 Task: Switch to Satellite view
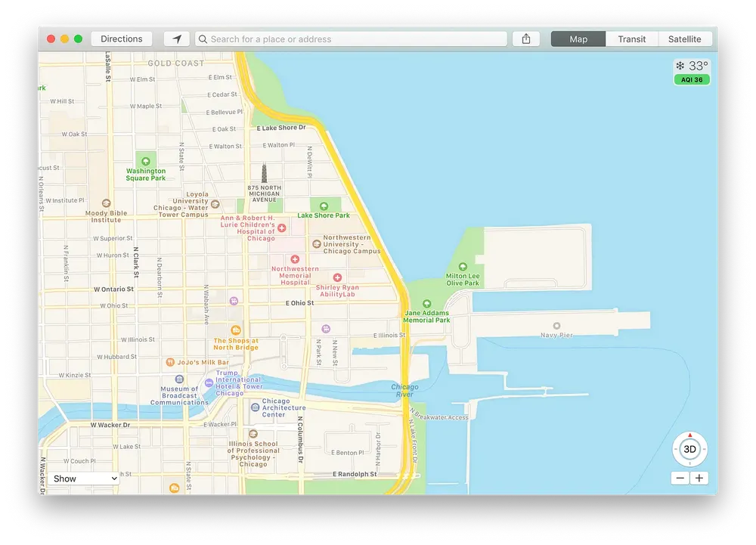[684, 39]
